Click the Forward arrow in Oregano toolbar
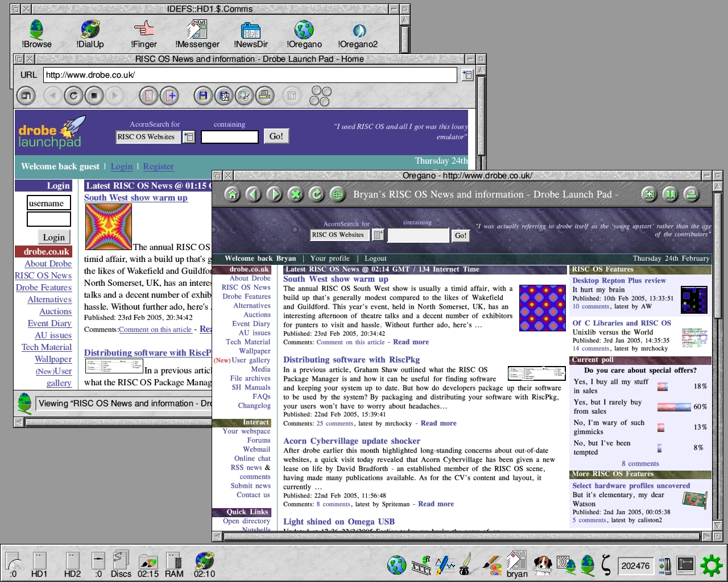 pos(274,194)
